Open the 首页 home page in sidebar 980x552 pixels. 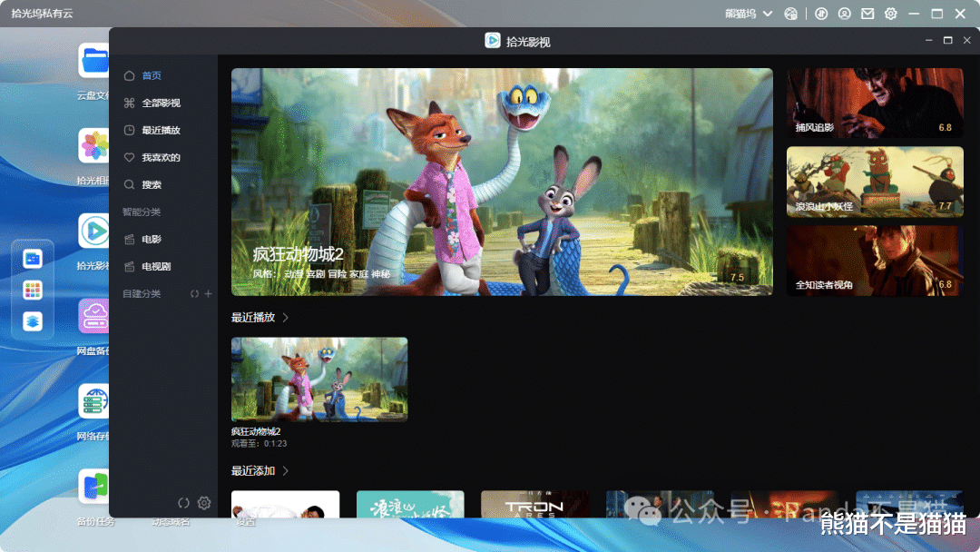[152, 75]
